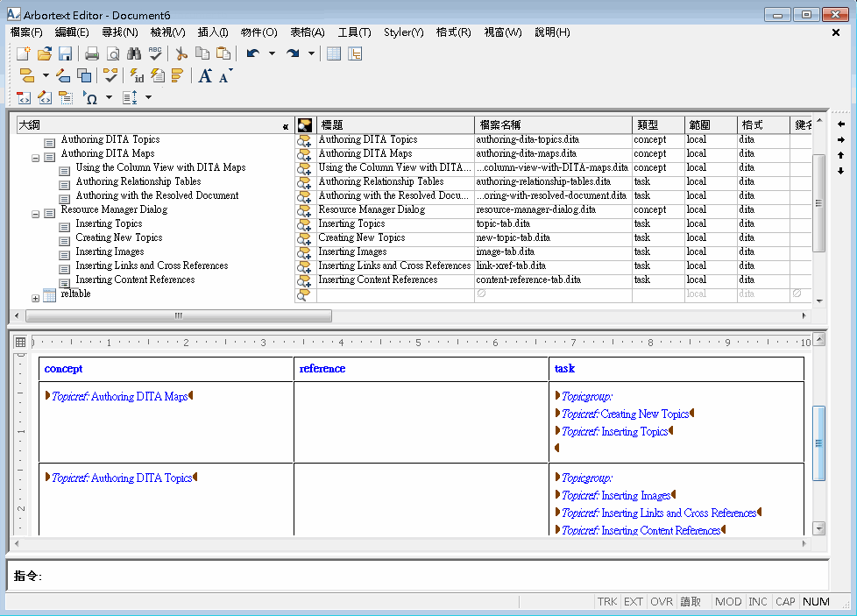Click the map pane vertical scrollbar
The width and height of the screenshot is (857, 616).
[x=818, y=210]
